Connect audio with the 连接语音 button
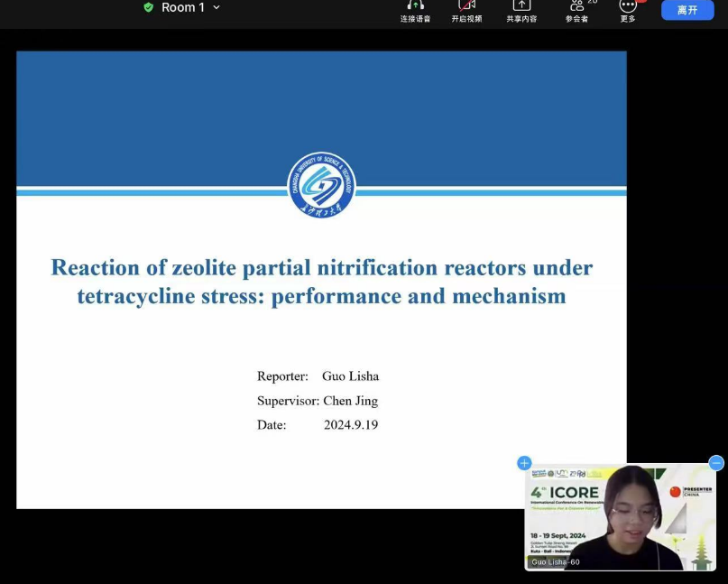728x584 pixels. tap(415, 10)
